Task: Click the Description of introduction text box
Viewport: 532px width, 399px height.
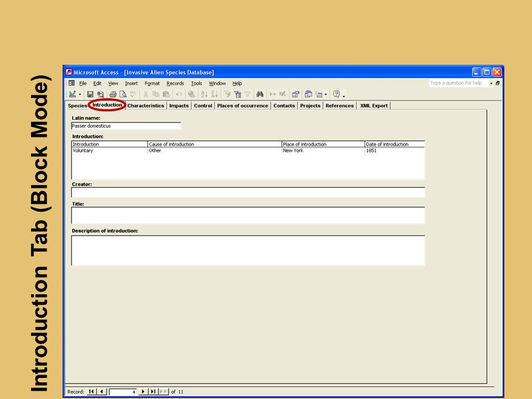Action: coord(248,250)
